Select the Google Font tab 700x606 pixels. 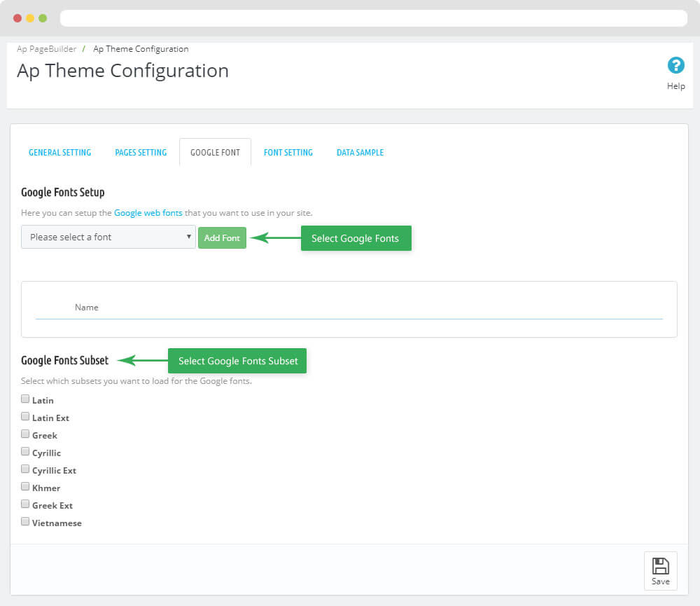215,153
